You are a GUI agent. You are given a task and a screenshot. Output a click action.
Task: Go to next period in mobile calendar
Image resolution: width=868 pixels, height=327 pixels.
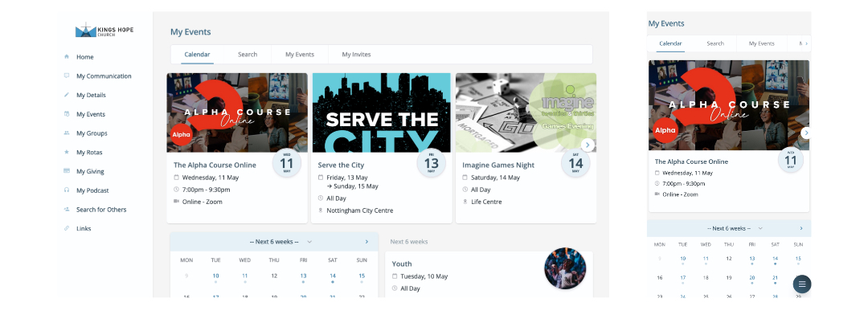(x=801, y=228)
